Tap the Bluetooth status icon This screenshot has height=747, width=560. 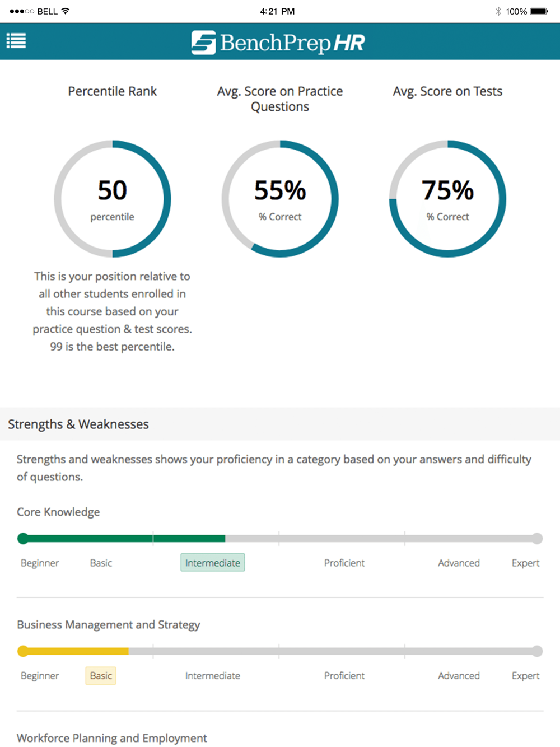point(498,11)
